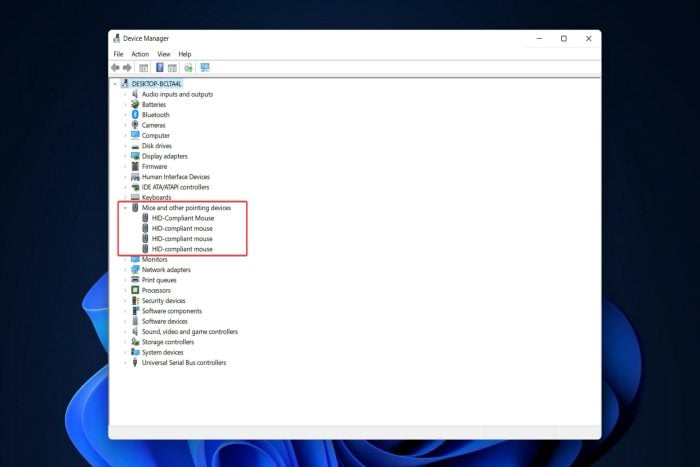
Task: Open the View menu
Action: (x=164, y=54)
